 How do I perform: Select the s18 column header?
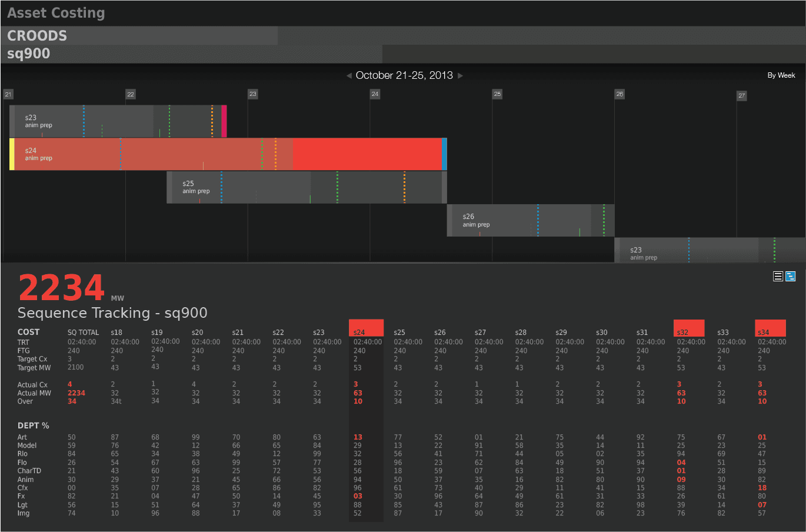tap(116, 332)
